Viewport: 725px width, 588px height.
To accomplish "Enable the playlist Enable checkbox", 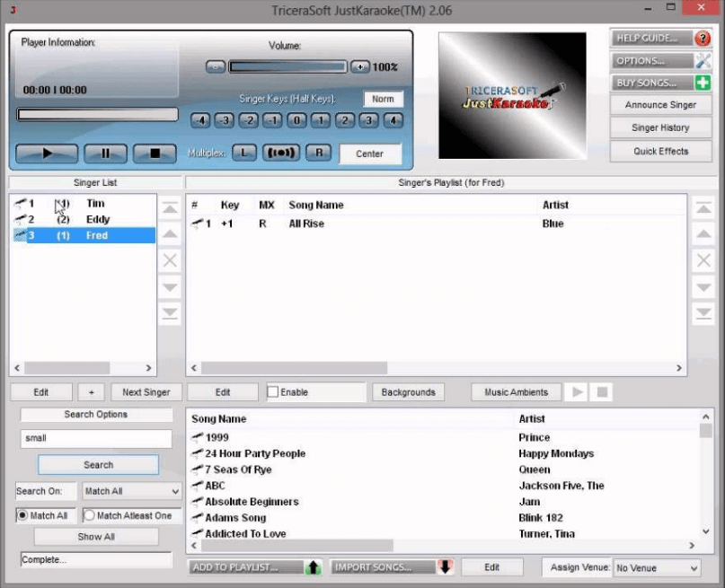I will coord(273,392).
